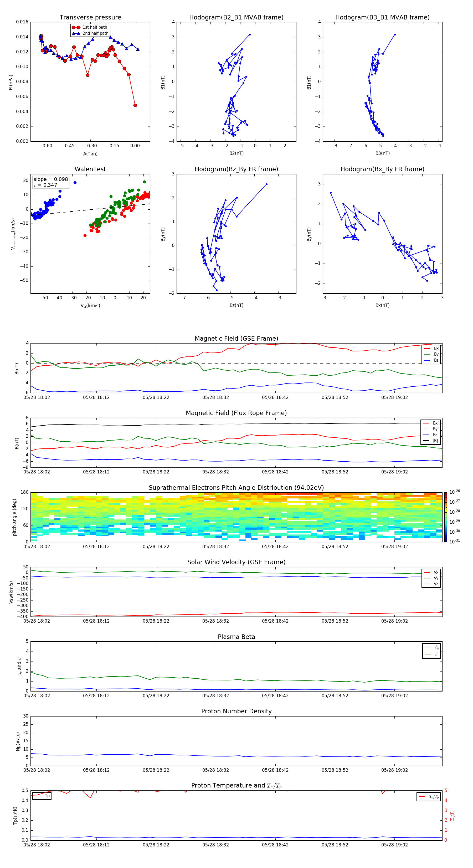
Task: Click the 'Tp(10^6K)' y-axis label
Action: point(15,815)
